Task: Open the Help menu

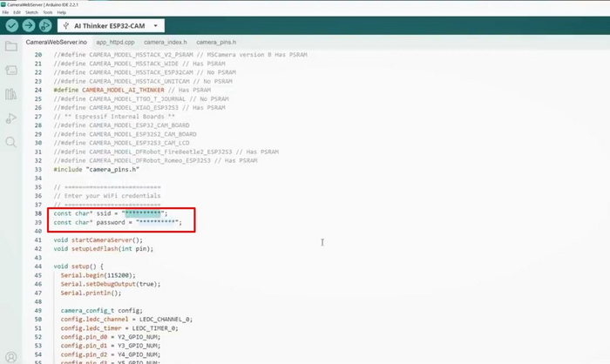Action: point(61,12)
